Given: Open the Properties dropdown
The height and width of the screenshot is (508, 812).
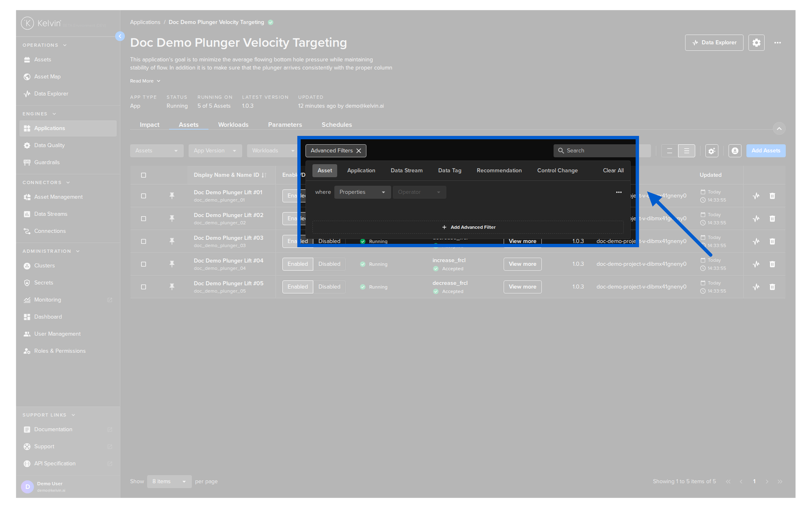Looking at the screenshot, I should click(362, 192).
